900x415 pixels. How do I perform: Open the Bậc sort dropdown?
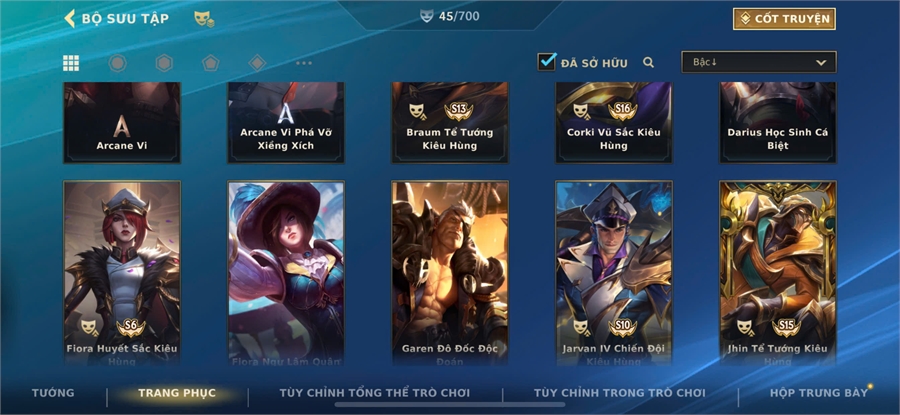759,62
